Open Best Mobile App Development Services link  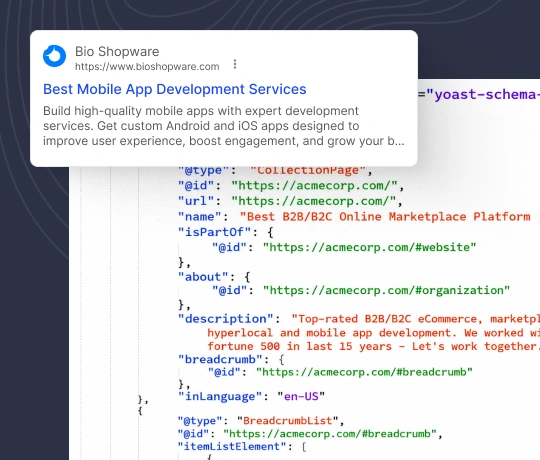coord(175,89)
